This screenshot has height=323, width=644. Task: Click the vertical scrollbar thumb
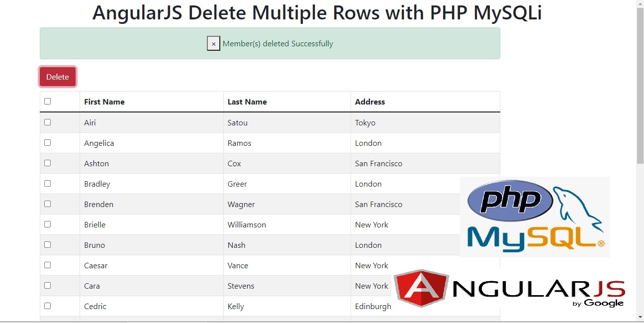pos(640,86)
